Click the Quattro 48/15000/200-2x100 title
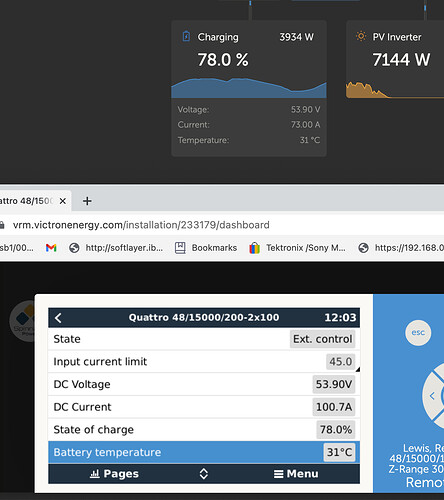Viewport: 444px width, 500px height. [204, 317]
